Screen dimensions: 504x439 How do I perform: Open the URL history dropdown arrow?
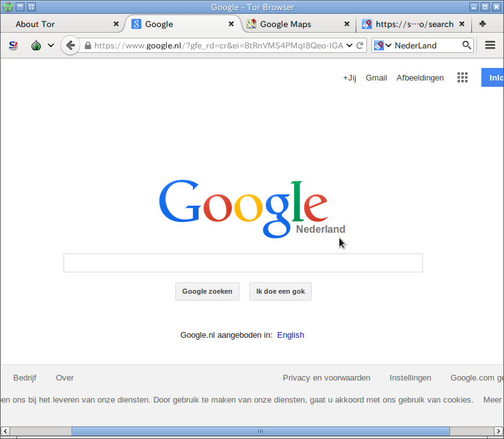[x=349, y=45]
